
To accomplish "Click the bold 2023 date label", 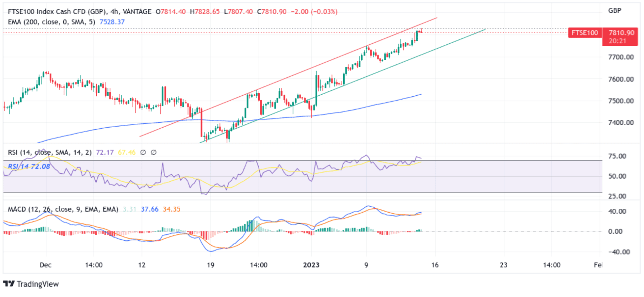I will pos(311,265).
